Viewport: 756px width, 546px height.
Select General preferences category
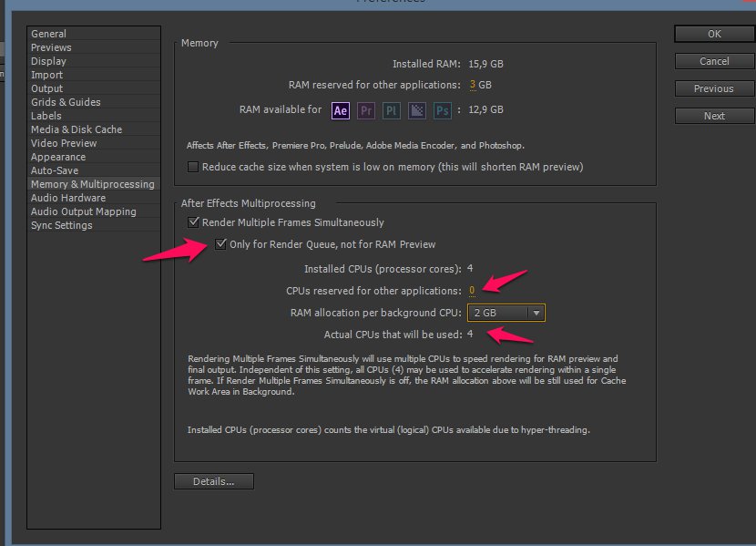48,34
